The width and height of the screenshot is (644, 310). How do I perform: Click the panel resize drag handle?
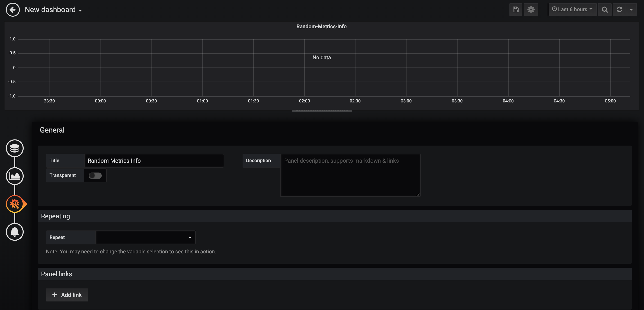[322, 111]
